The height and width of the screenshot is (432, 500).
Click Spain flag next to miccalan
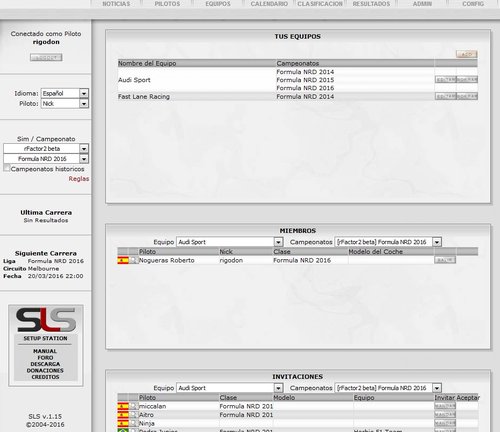click(123, 406)
